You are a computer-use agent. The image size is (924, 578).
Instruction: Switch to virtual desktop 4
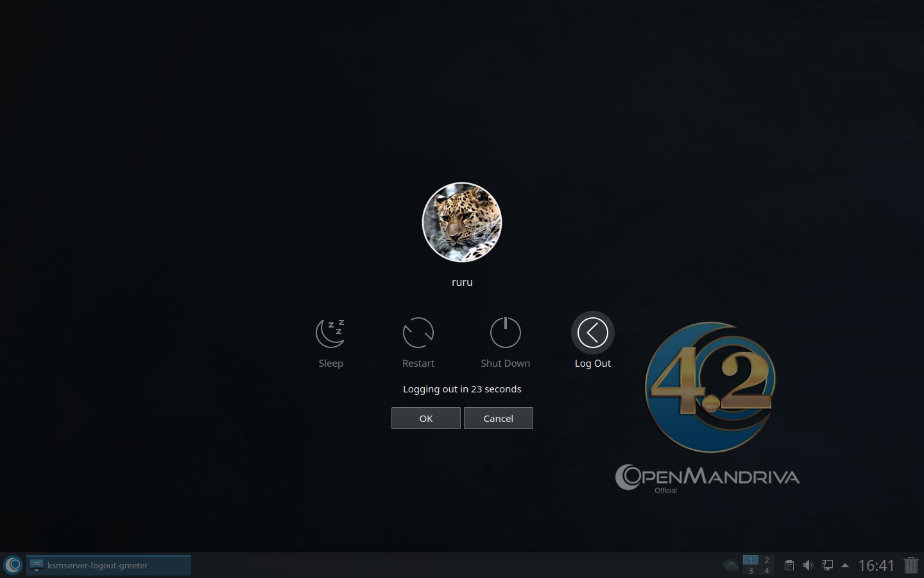point(766,571)
